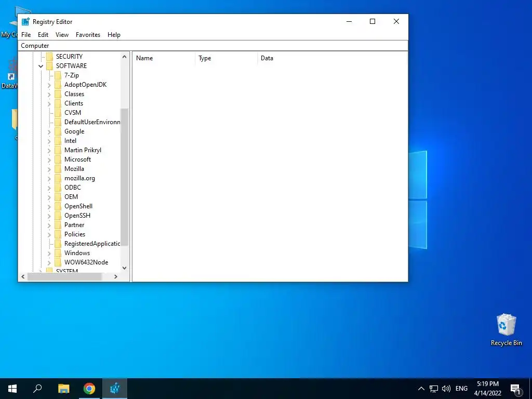Click Registry Editor taskbar icon
Screen dimensions: 532x399
[x=115, y=389]
